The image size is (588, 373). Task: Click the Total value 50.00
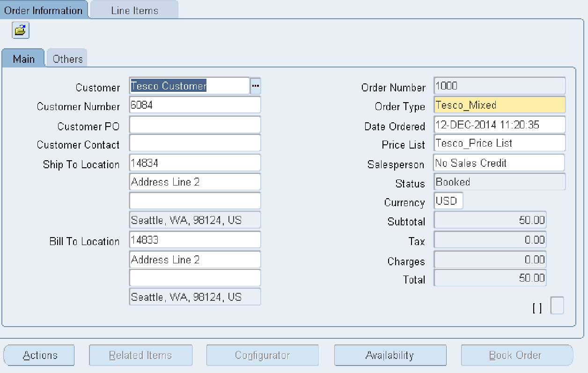click(490, 278)
